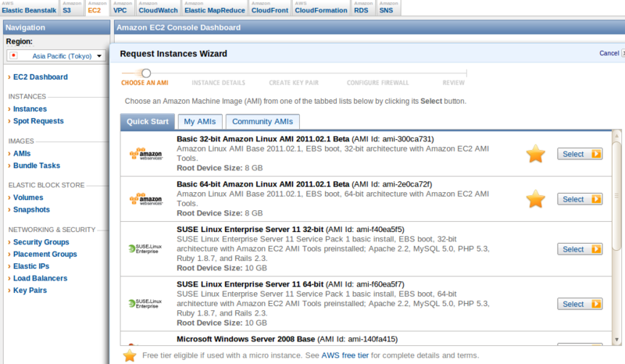Viewport: 625px width, 364px height.
Task: Open Elastic IPs in navigation
Action: pos(31,266)
